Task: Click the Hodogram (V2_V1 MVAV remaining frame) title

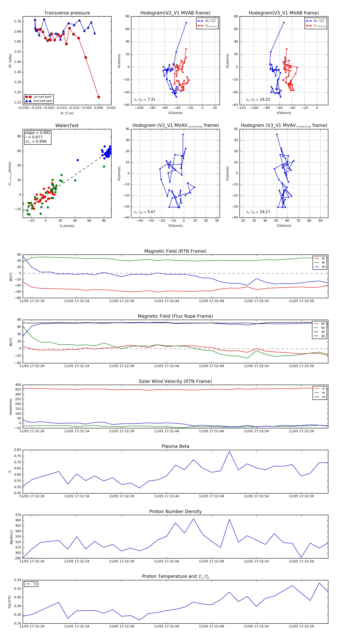Action: (x=175, y=125)
